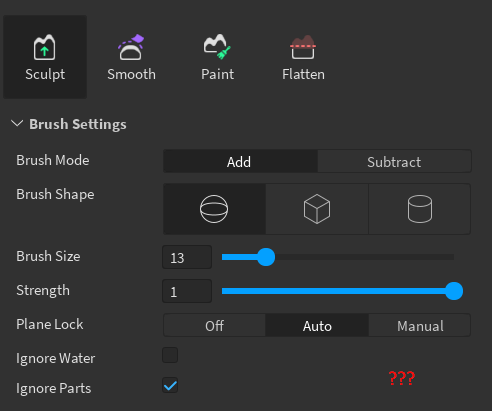Uncheck the Ignore Parts checkbox
The height and width of the screenshot is (411, 492).
tap(170, 385)
